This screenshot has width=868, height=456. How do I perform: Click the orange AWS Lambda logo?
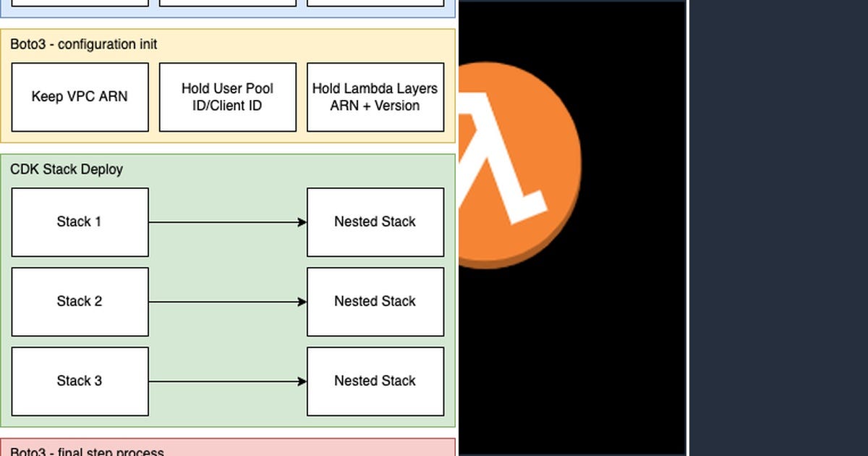(520, 166)
